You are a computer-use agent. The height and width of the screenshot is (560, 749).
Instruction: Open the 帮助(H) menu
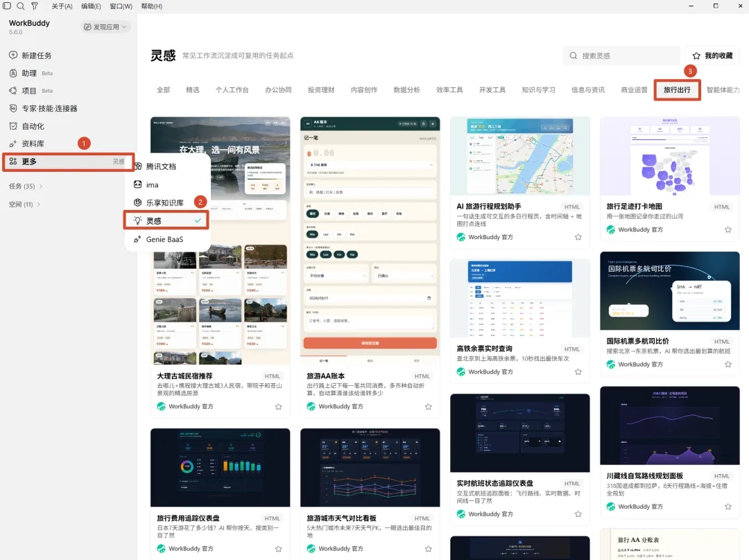[x=151, y=6]
